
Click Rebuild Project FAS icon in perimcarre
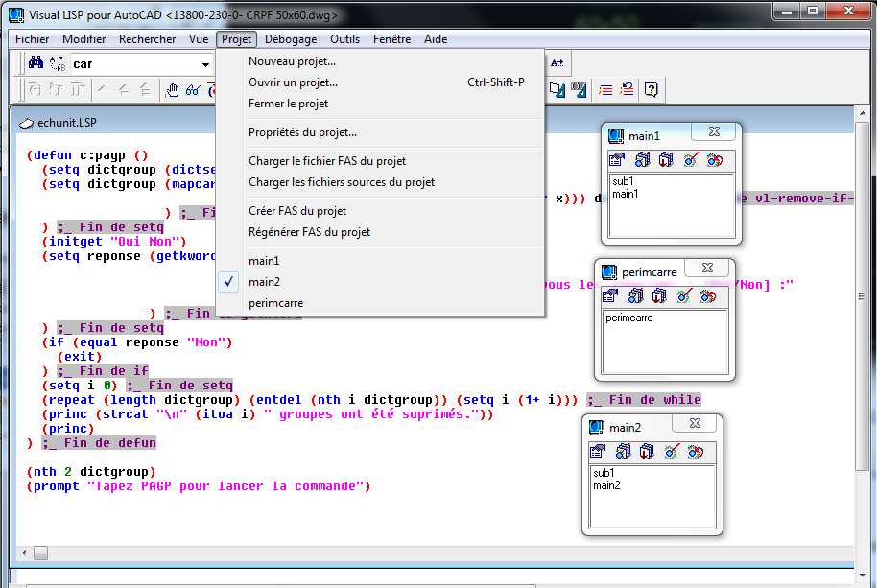click(708, 295)
